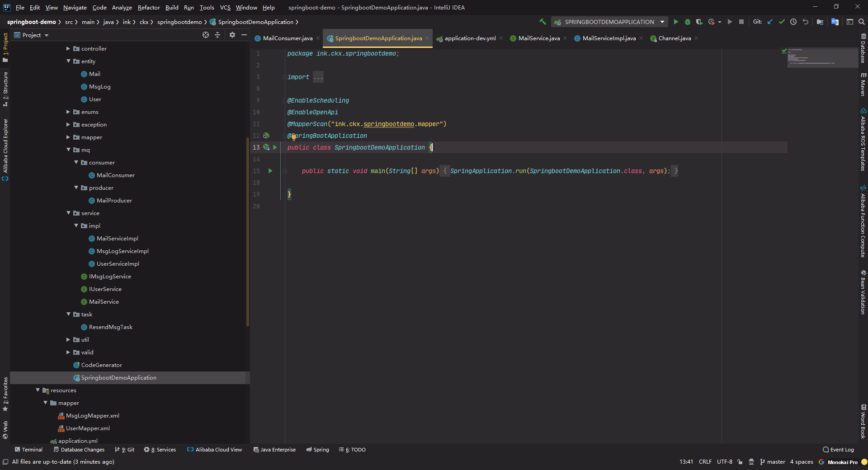The height and width of the screenshot is (470, 868).
Task: Collapse the entity package folder
Action: (68, 61)
